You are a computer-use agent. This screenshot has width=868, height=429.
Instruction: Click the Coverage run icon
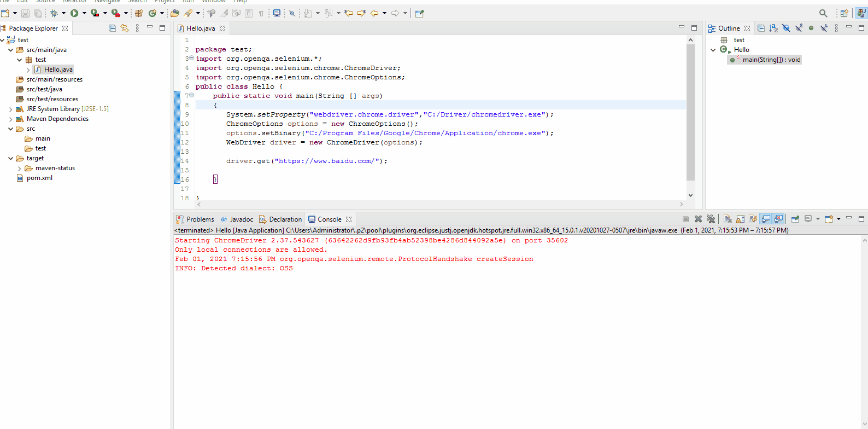[95, 13]
